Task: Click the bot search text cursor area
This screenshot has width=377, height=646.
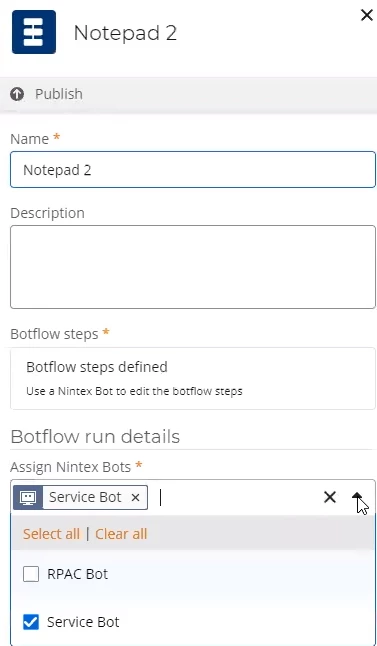Action: pos(239,497)
